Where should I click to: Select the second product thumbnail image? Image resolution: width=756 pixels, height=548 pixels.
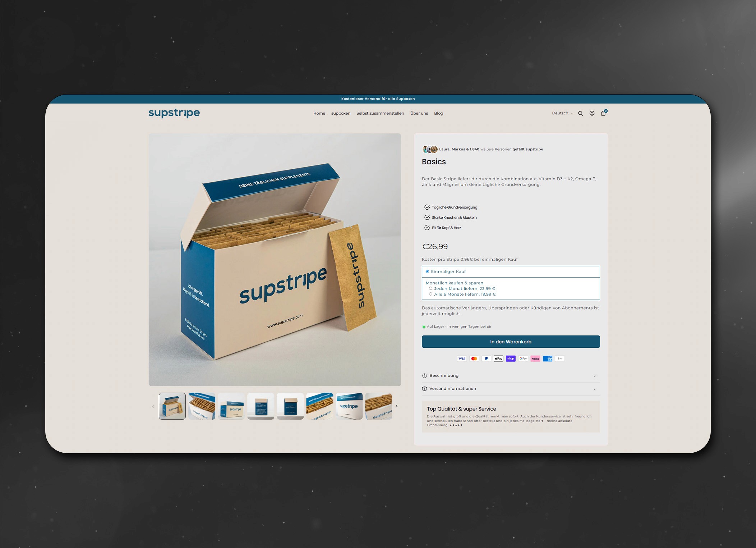pos(202,406)
